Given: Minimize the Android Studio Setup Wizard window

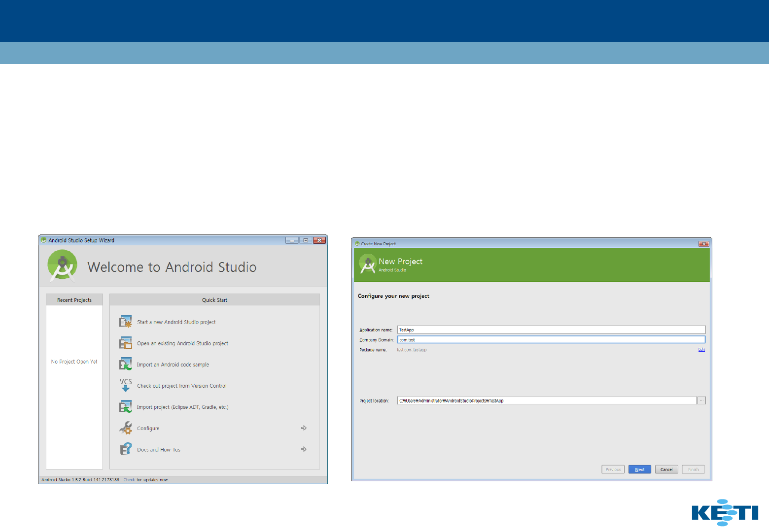Looking at the screenshot, I should 292,240.
